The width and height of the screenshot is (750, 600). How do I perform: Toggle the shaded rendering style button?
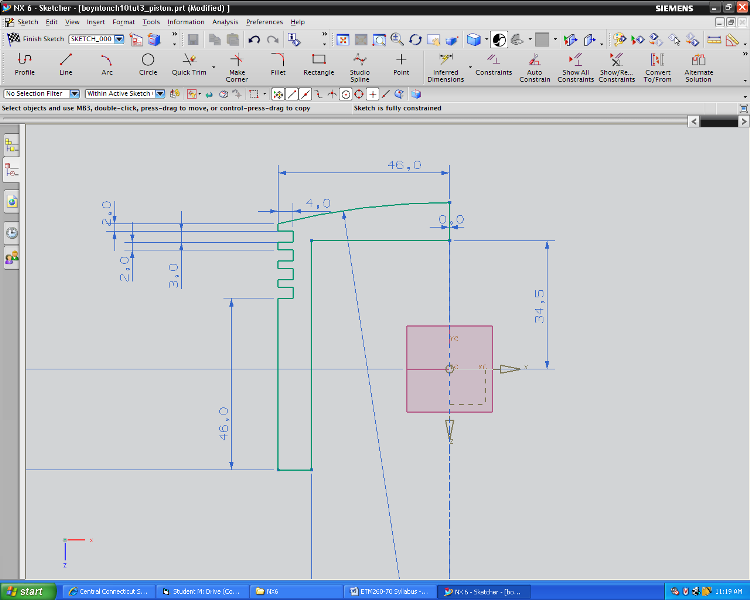coord(474,40)
